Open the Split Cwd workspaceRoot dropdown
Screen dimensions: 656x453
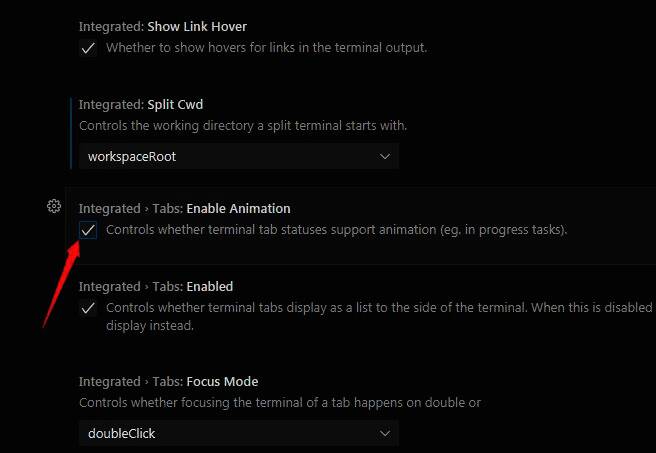[238, 157]
